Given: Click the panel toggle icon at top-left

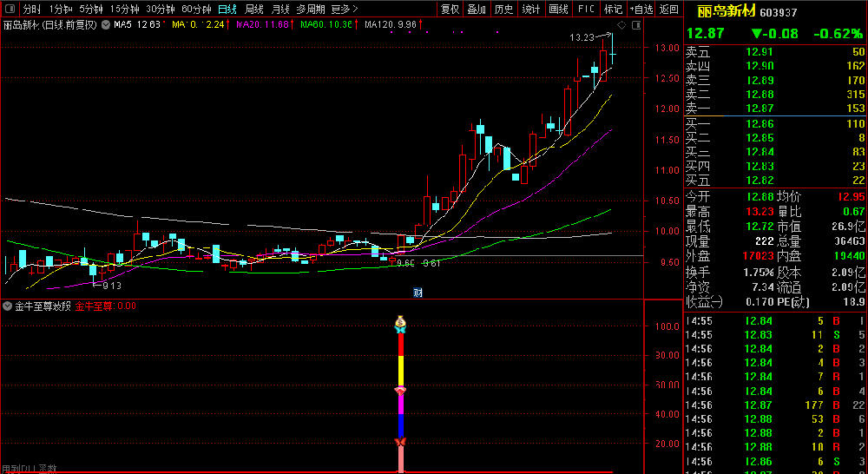Looking at the screenshot, I should [10, 9].
